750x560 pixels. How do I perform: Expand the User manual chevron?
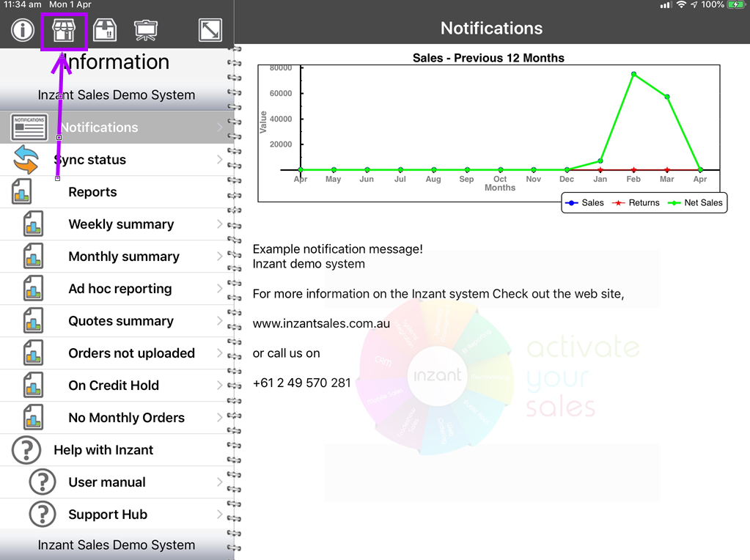tap(219, 482)
